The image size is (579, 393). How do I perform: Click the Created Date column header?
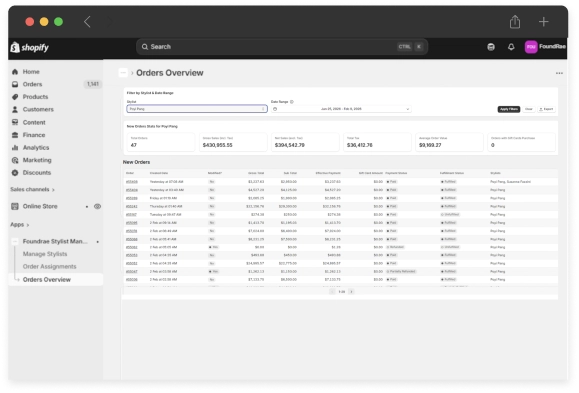(159, 173)
